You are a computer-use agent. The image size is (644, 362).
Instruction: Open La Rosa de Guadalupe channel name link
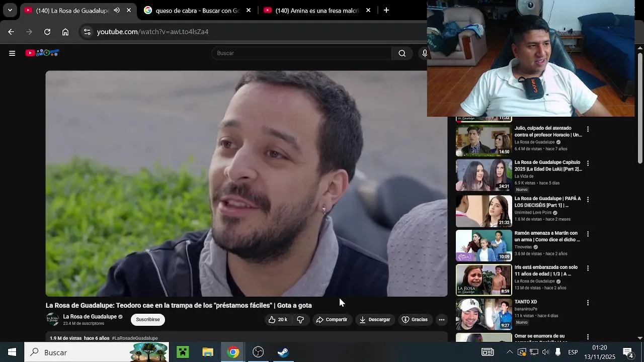click(90, 316)
